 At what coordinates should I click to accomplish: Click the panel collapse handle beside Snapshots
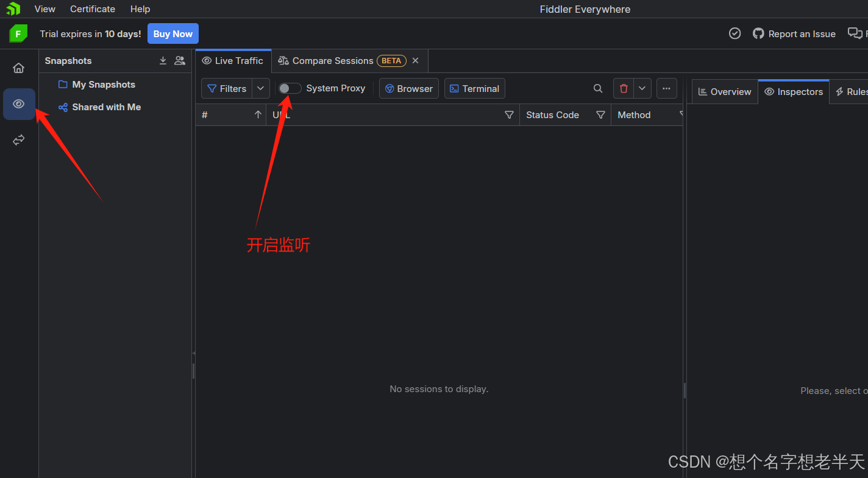pos(194,353)
